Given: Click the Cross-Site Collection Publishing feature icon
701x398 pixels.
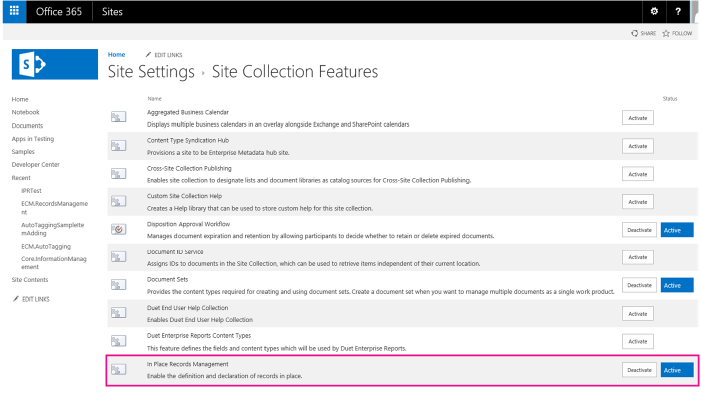Looking at the screenshot, I should click(118, 174).
